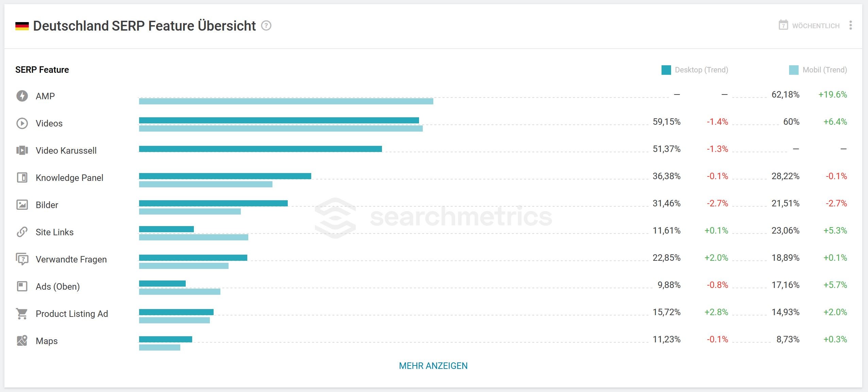
Task: Click the SERP Feature column header
Action: pyautogui.click(x=42, y=70)
